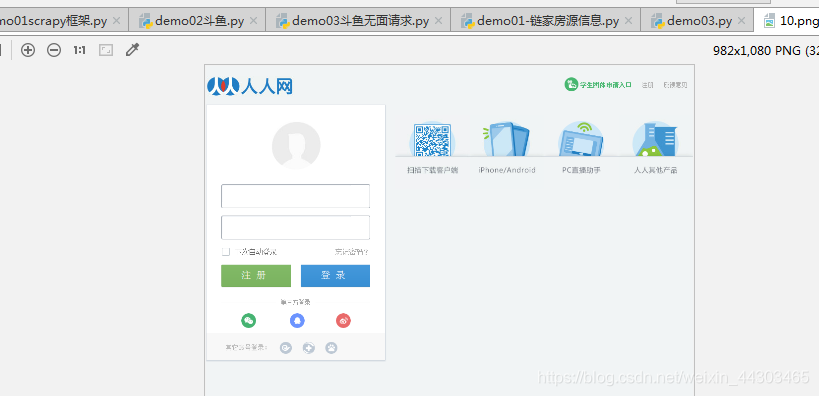Screen dimensions: 819x396
Task: Close the demo03斗鱼无面请求.py tab
Action: pyautogui.click(x=439, y=21)
